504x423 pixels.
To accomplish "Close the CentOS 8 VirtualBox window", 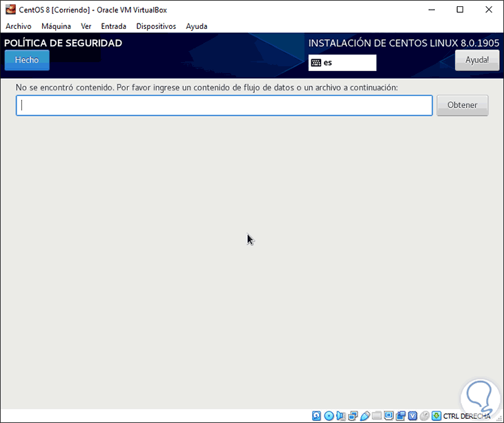I will click(489, 10).
